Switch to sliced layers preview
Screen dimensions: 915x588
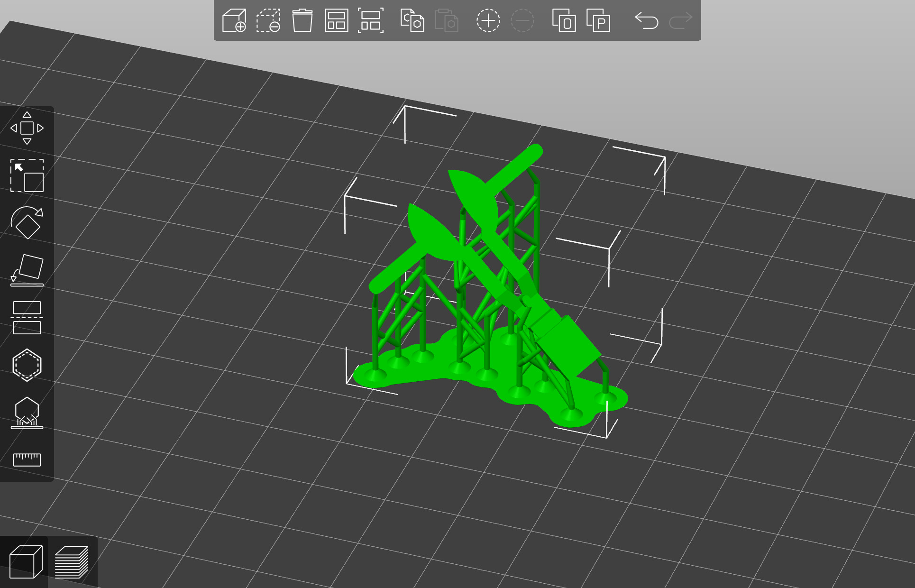click(72, 562)
